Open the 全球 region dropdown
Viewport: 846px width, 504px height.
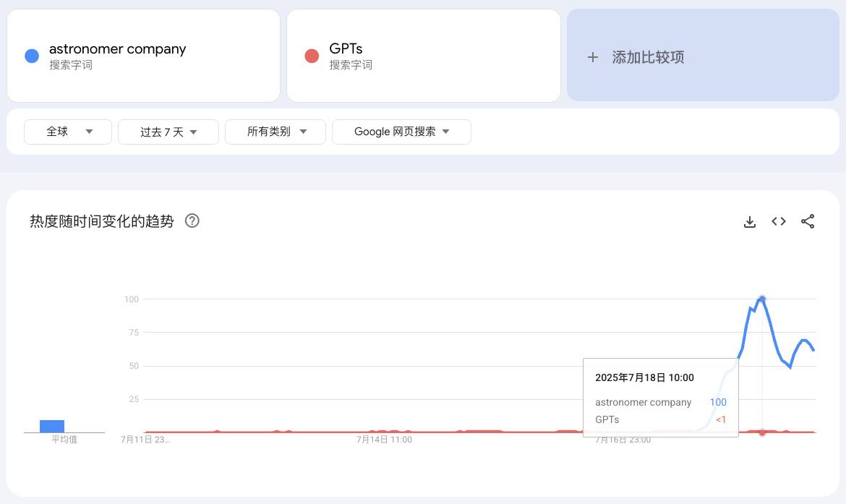(x=68, y=132)
